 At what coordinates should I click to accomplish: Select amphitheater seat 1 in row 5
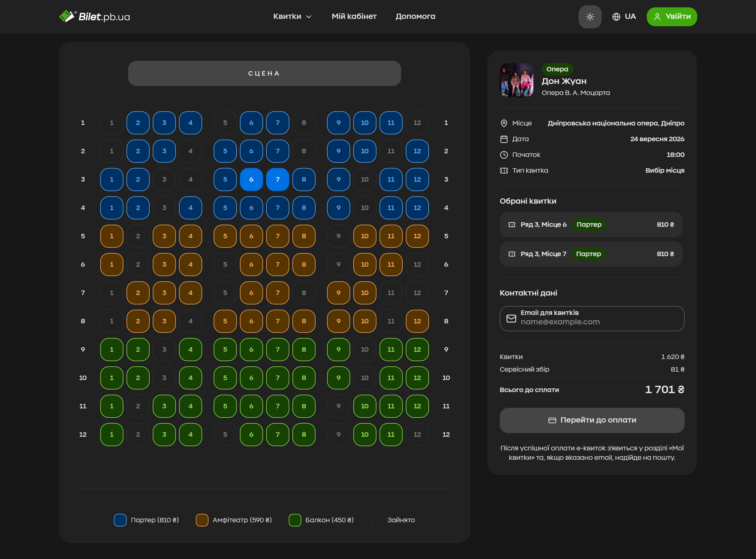112,236
